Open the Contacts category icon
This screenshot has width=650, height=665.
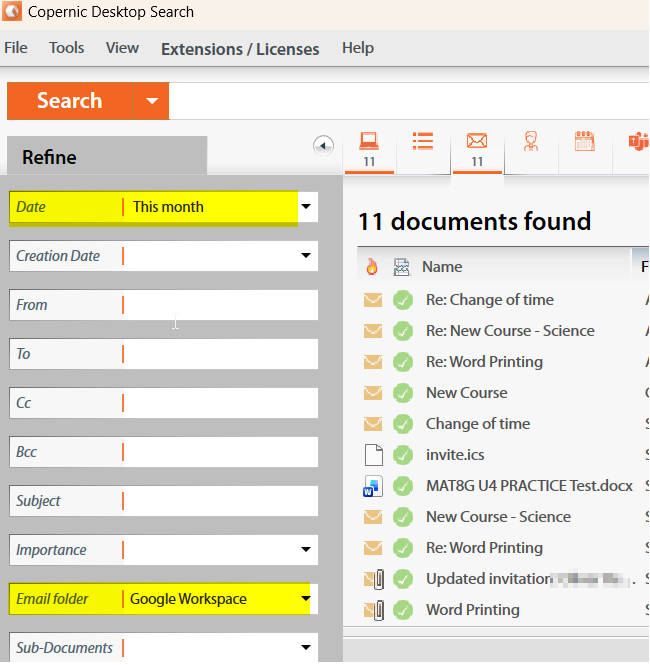click(531, 142)
